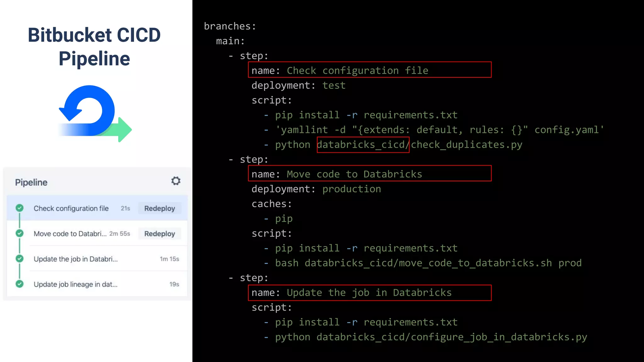The height and width of the screenshot is (362, 644).
Task: Redeploy the Check configuration file step
Action: (160, 208)
